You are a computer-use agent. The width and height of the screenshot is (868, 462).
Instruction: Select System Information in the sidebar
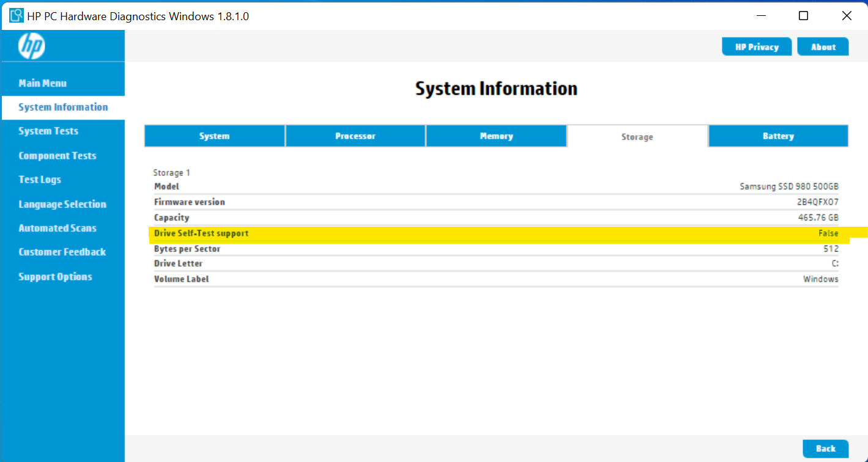(63, 107)
